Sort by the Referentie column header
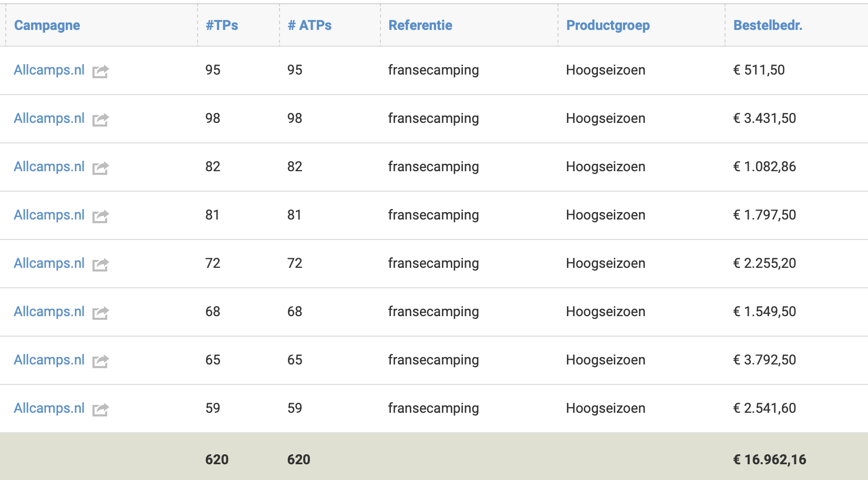Image resolution: width=868 pixels, height=480 pixels. pyautogui.click(x=420, y=25)
